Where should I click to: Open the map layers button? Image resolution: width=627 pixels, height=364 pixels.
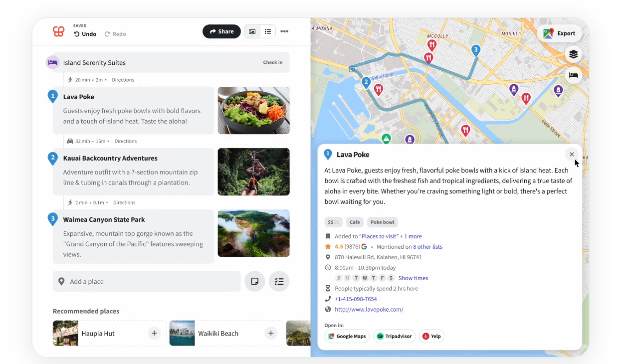pyautogui.click(x=574, y=54)
